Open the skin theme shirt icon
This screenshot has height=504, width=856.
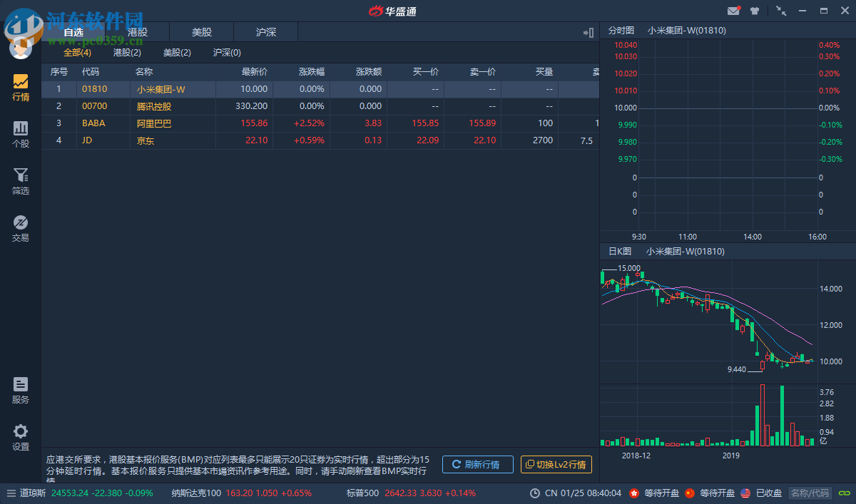click(755, 11)
